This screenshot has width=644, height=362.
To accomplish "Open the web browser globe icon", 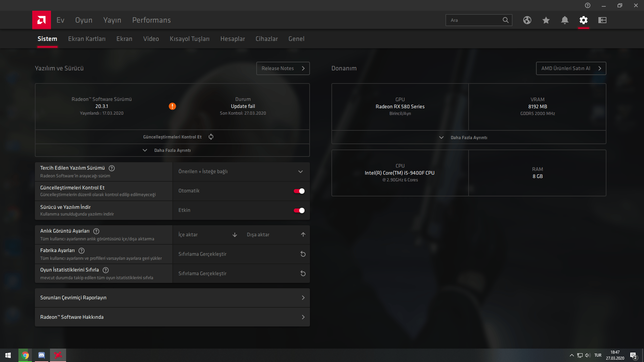I will (x=527, y=20).
